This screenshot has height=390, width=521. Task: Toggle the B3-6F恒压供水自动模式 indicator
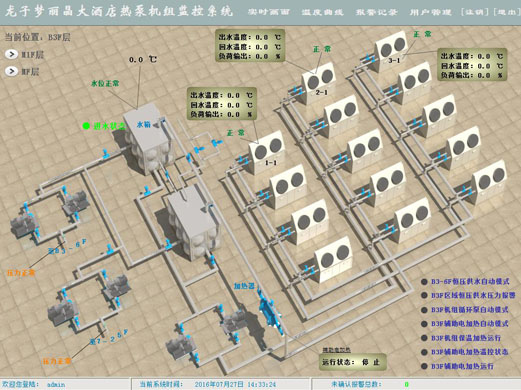(x=424, y=282)
